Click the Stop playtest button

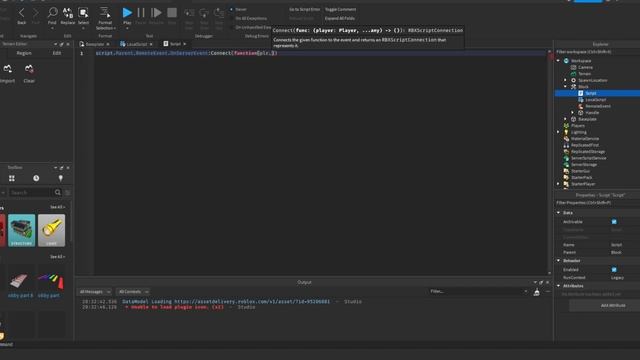172,13
